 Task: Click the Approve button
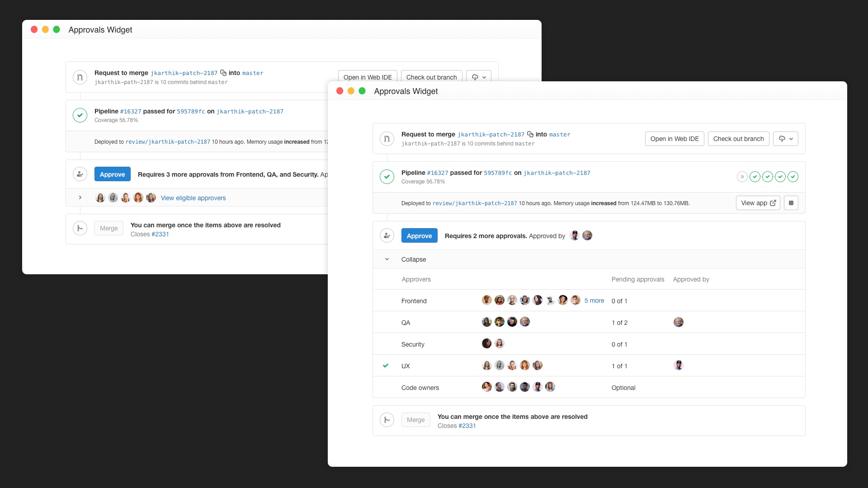tap(419, 235)
